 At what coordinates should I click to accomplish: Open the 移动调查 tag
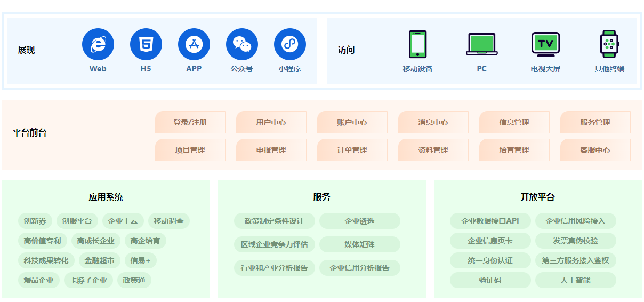(x=169, y=221)
